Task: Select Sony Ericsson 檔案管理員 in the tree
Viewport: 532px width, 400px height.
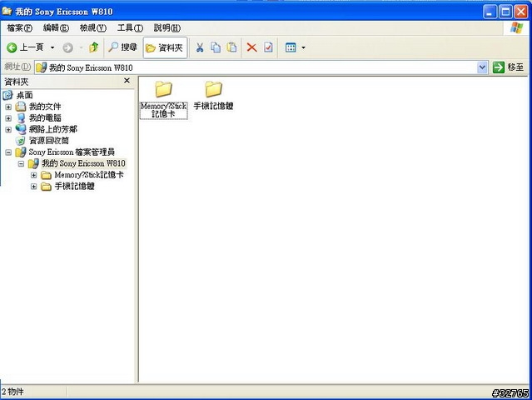Action: [72, 152]
